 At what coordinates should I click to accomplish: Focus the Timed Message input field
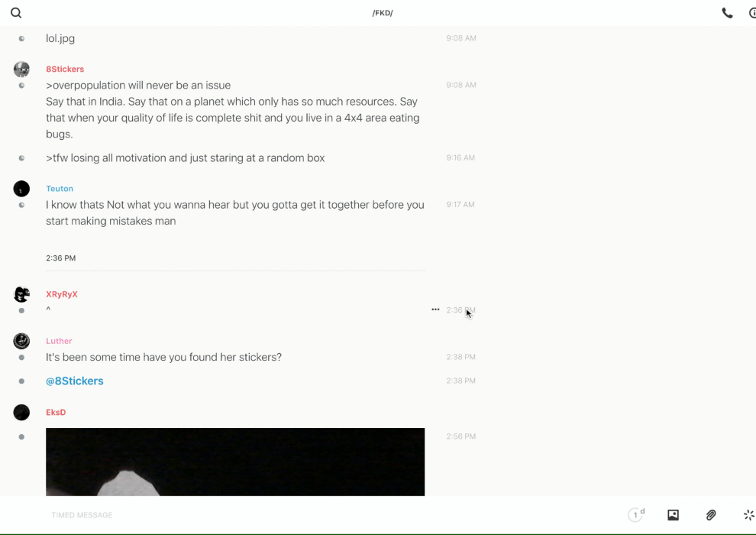tap(305, 515)
